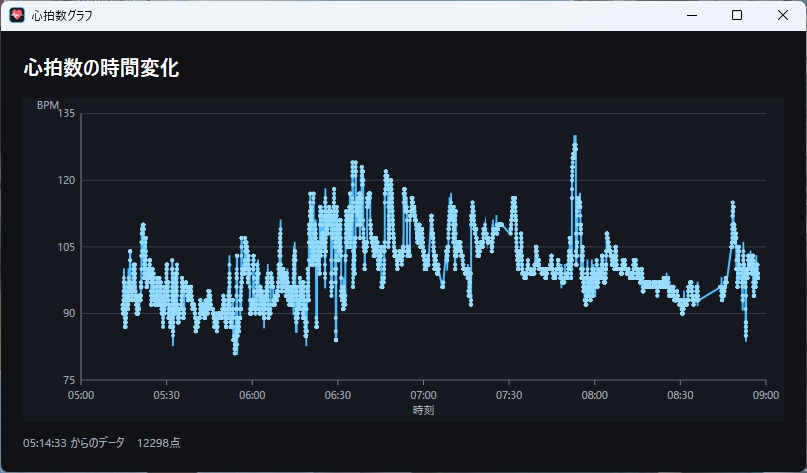Click the 時刻 x-axis title
Viewport: 807px width, 473px height.
(423, 410)
